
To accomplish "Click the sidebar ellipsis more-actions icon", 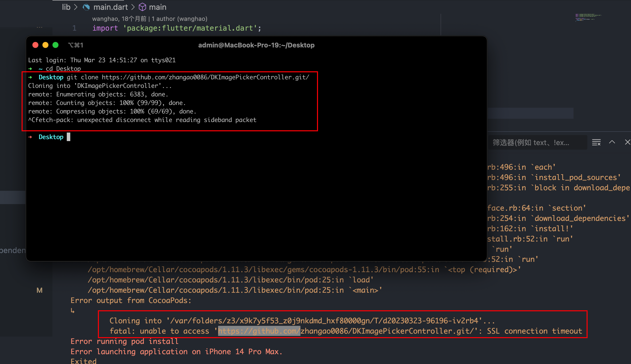I will pos(39,27).
